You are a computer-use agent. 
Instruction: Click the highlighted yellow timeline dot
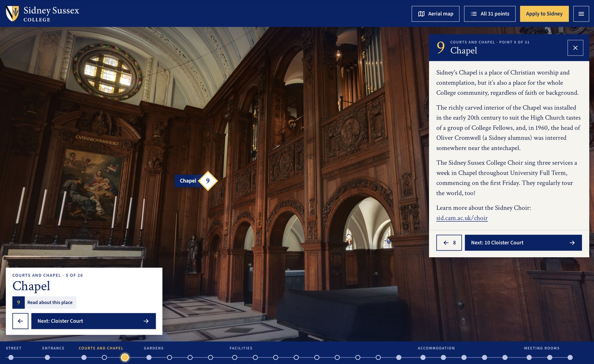coord(125,358)
